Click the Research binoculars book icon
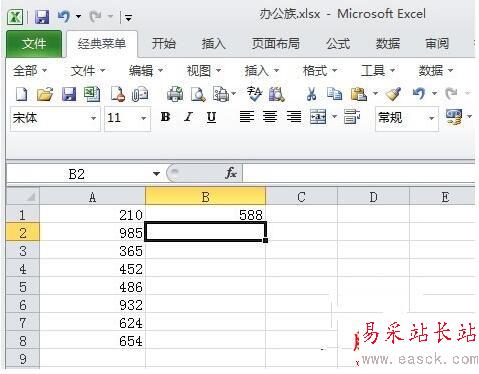Image resolution: width=479 pixels, height=374 pixels. click(277, 94)
